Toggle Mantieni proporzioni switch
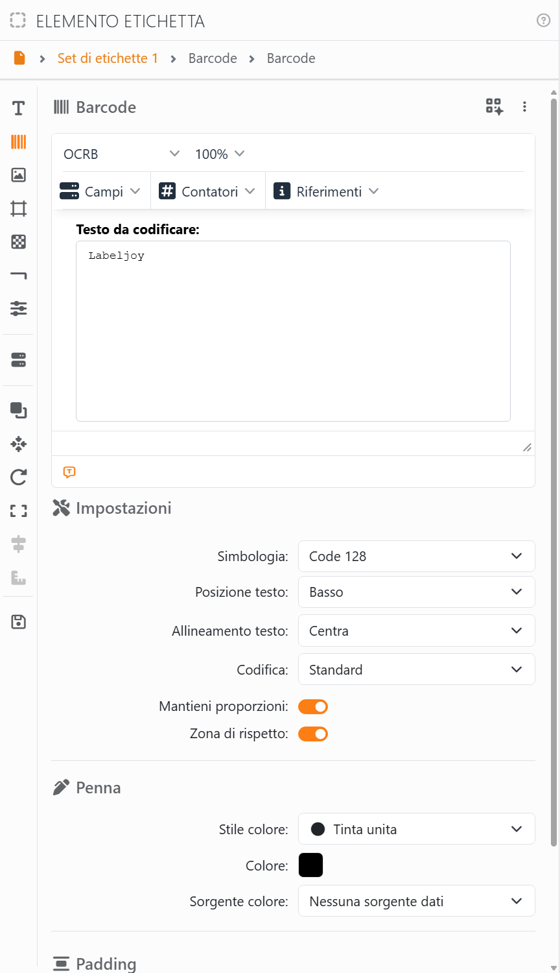 pyautogui.click(x=313, y=706)
